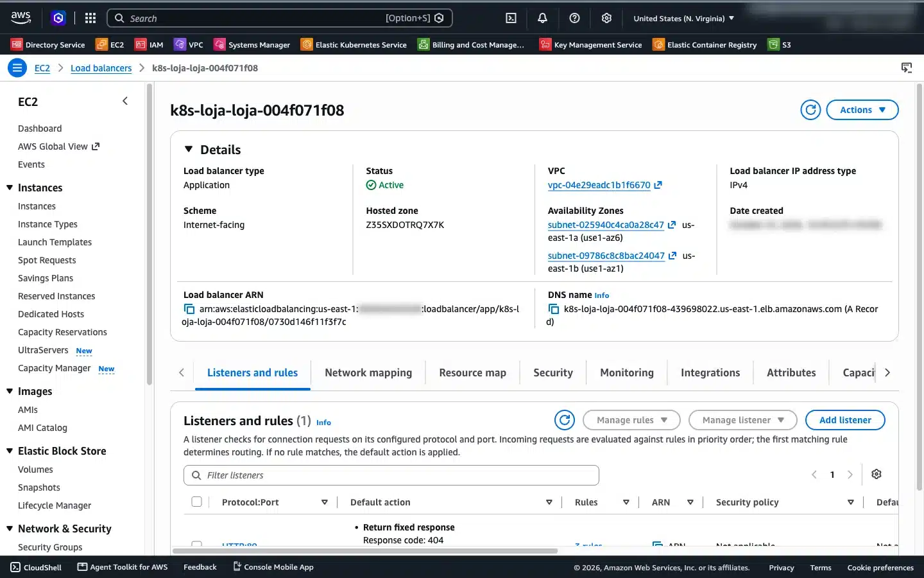Open the services grid menu icon
This screenshot has height=578, width=924.
point(90,18)
